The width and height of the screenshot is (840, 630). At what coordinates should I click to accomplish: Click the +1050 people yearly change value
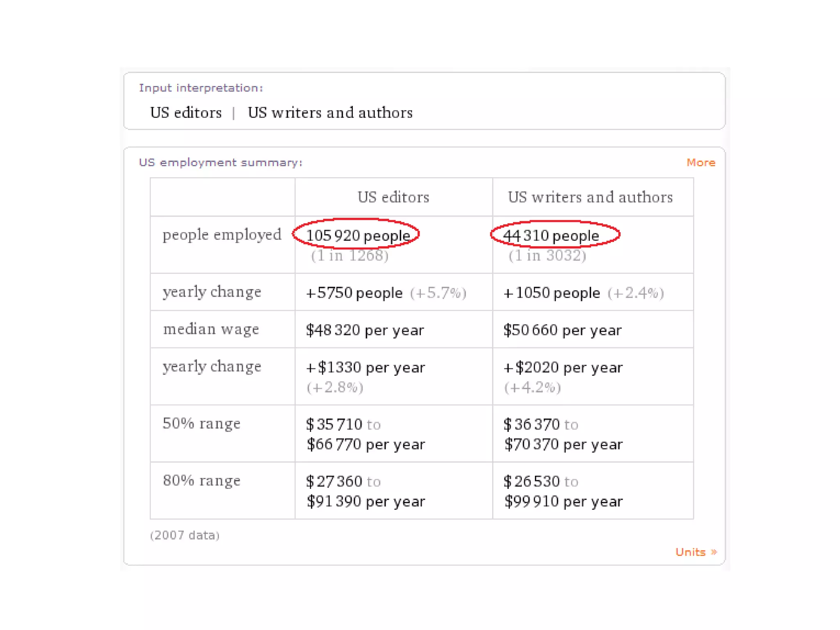[552, 293]
